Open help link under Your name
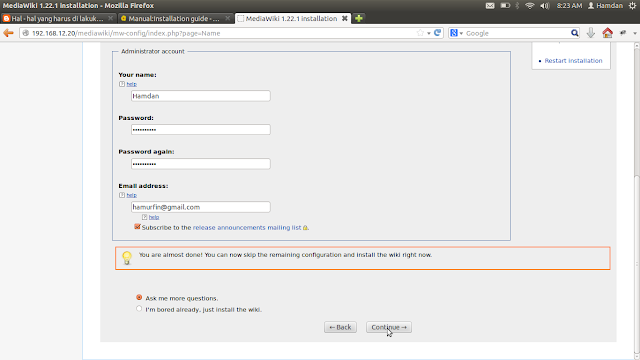Image resolution: width=640 pixels, height=360 pixels. [131, 84]
